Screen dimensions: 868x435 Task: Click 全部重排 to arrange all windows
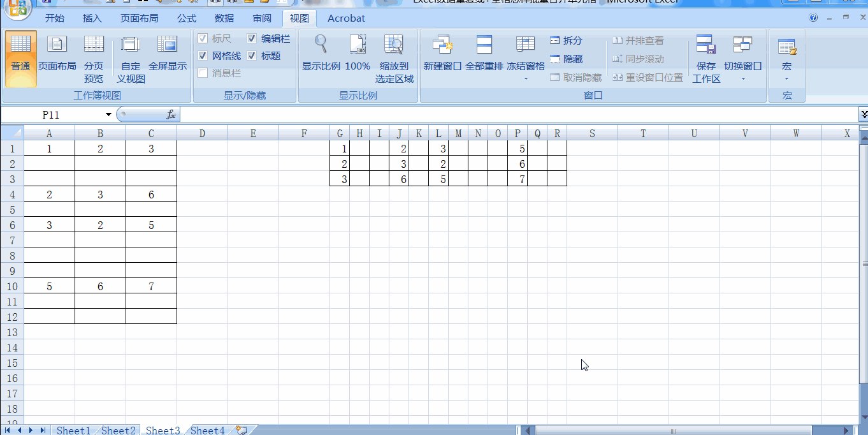(x=484, y=57)
